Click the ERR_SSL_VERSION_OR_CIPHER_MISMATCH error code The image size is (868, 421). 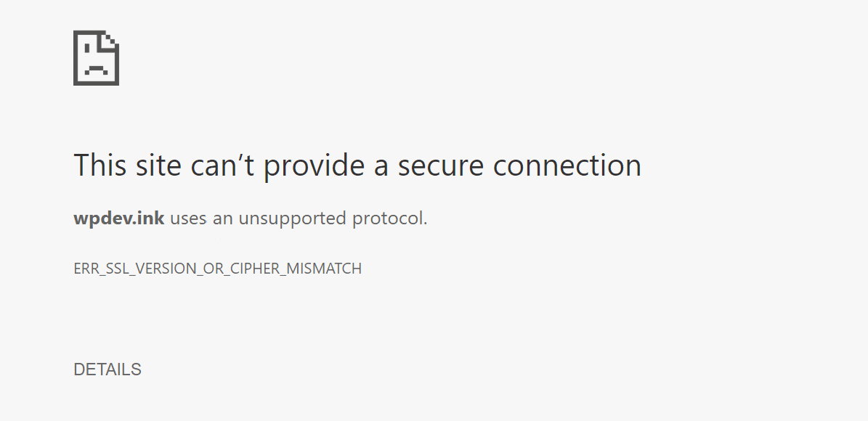click(216, 268)
